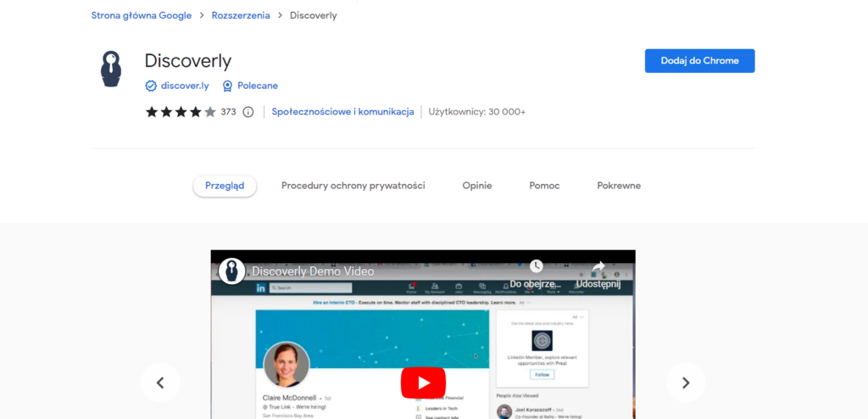Screen dimensions: 868x419
Task: Click the 373 ratings count
Action: 228,112
